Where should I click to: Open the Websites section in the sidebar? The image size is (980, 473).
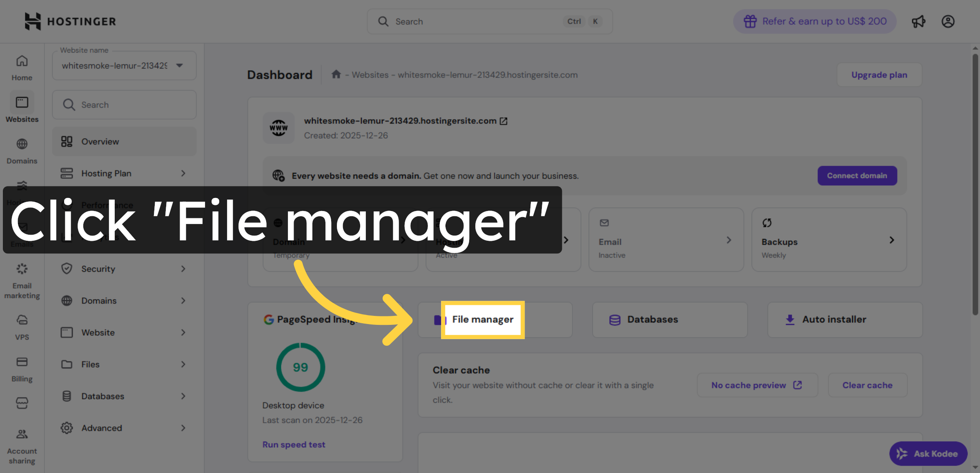tap(22, 107)
